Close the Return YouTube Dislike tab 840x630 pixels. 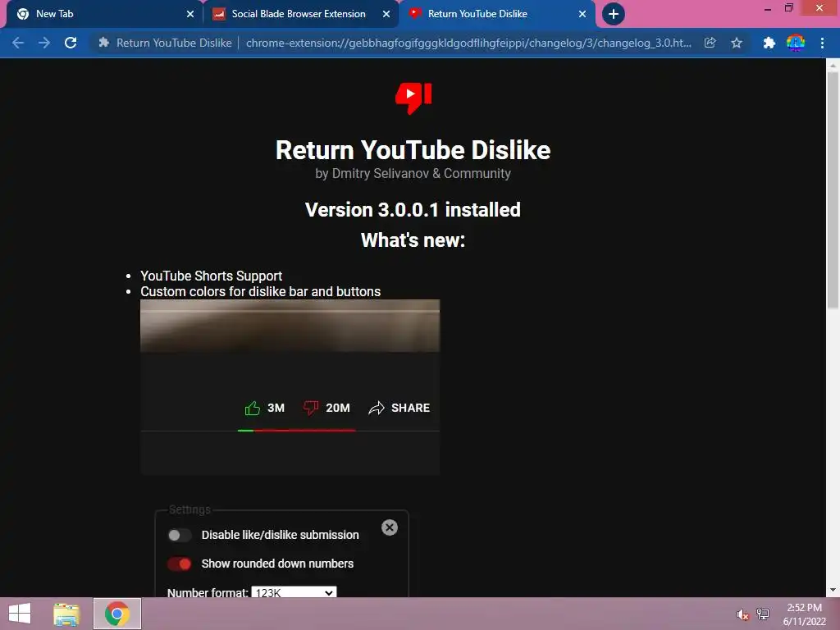point(582,14)
